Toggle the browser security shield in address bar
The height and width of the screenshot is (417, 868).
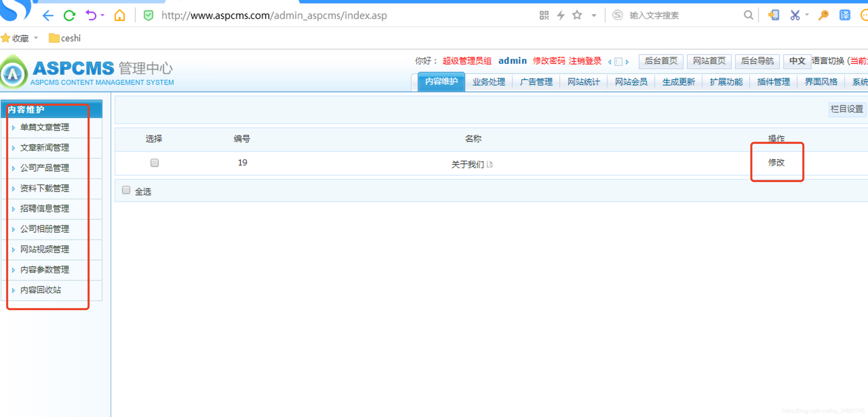[149, 15]
